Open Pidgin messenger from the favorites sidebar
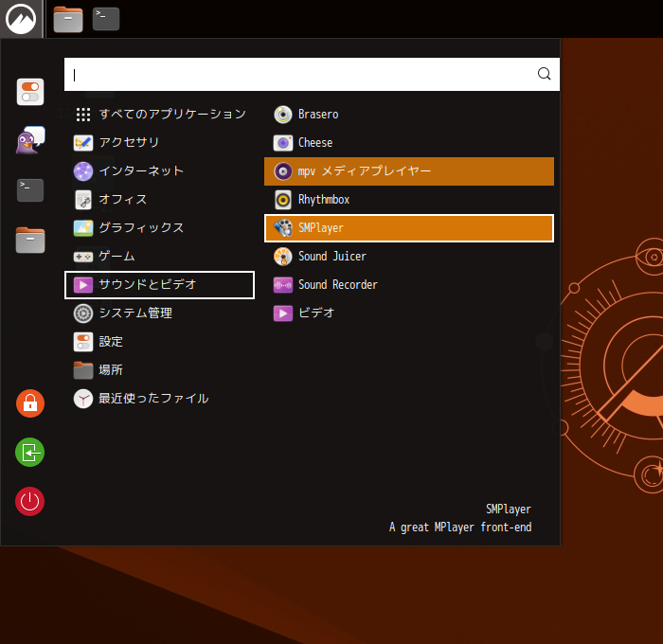663x644 pixels. (30, 140)
